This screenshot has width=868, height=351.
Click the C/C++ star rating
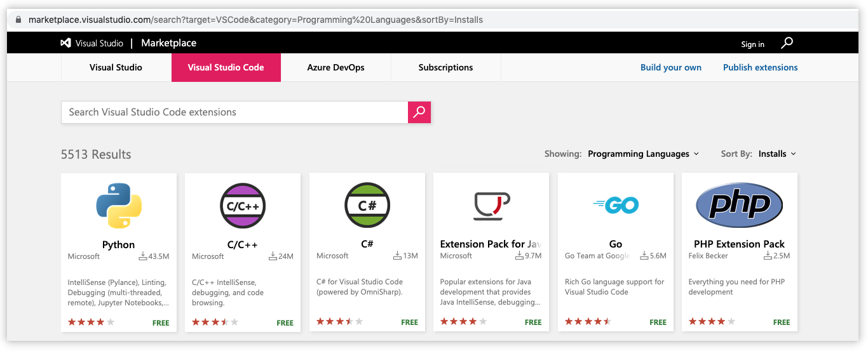pos(215,322)
